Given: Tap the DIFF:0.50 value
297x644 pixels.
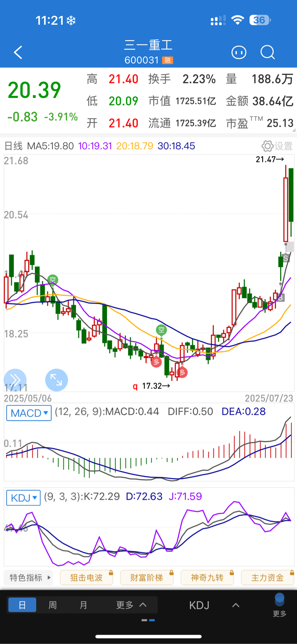Looking at the screenshot, I should [190, 411].
